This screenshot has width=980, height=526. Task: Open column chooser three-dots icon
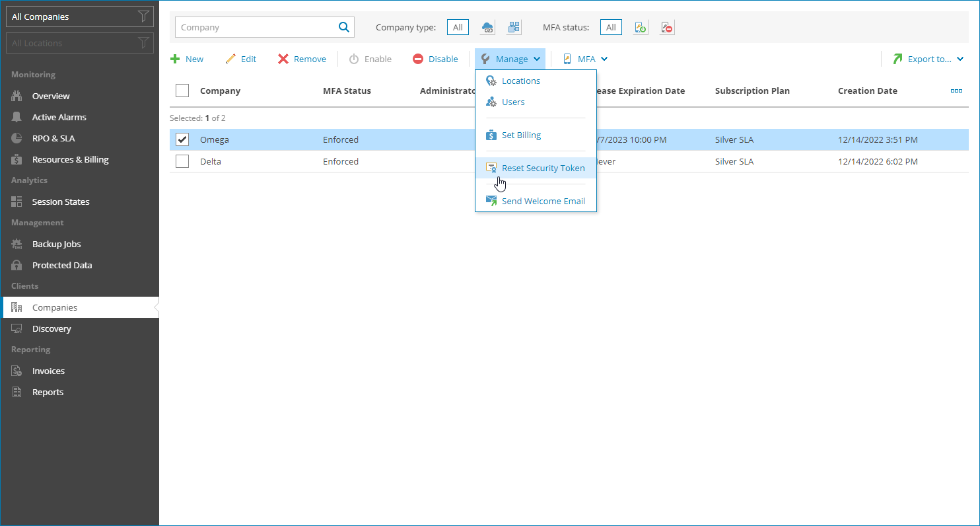[x=956, y=91]
